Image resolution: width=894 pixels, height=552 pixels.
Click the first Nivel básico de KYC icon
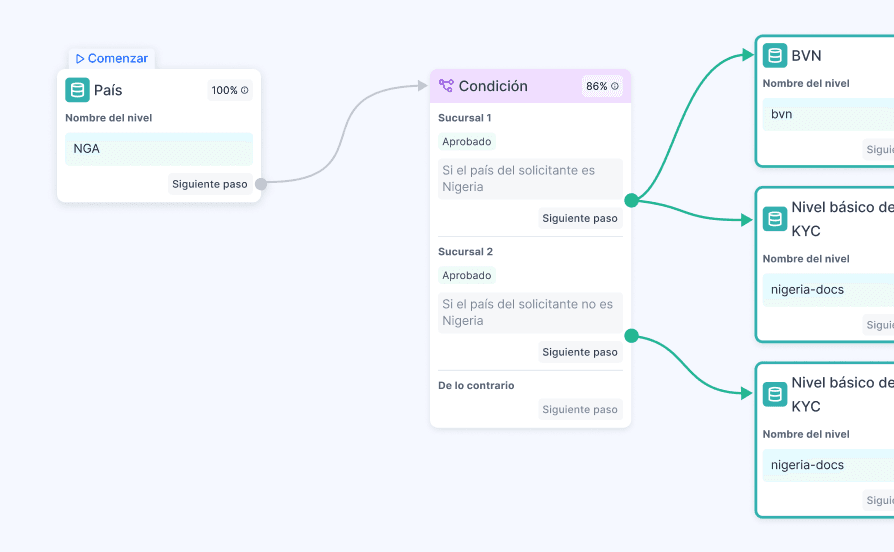coord(774,219)
